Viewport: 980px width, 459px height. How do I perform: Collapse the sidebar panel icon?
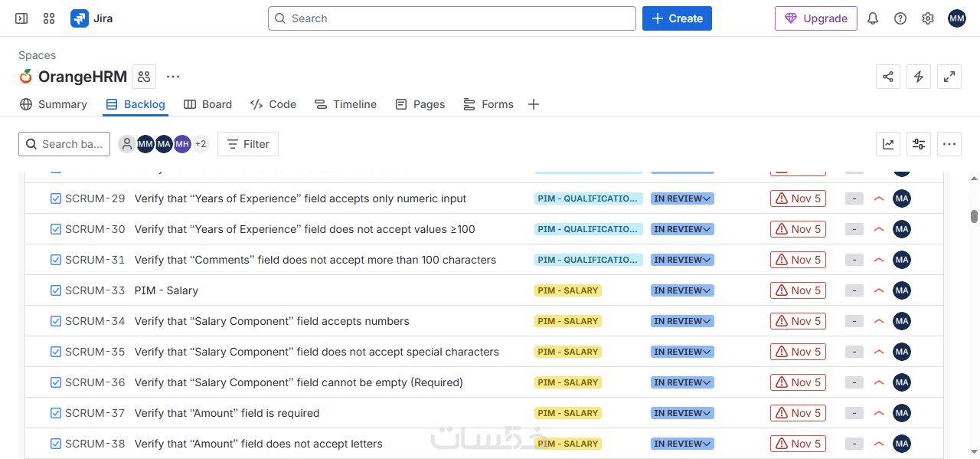[x=21, y=18]
